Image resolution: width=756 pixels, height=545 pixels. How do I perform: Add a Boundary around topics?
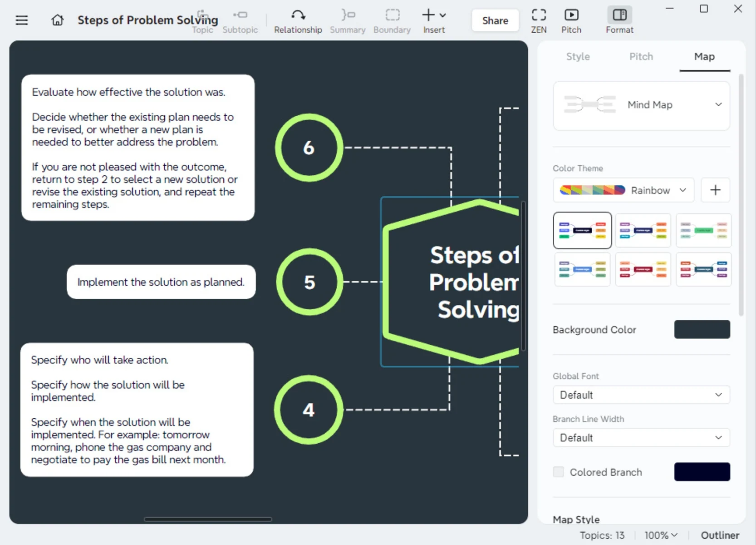tap(392, 21)
